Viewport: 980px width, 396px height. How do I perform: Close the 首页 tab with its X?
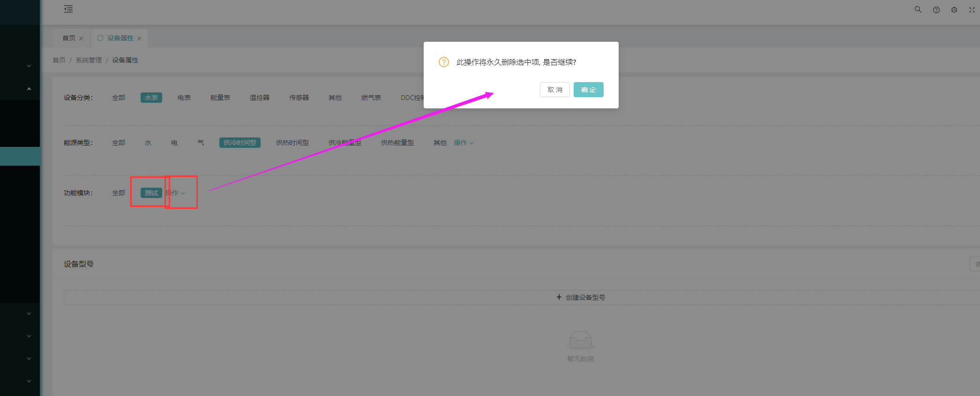point(81,38)
